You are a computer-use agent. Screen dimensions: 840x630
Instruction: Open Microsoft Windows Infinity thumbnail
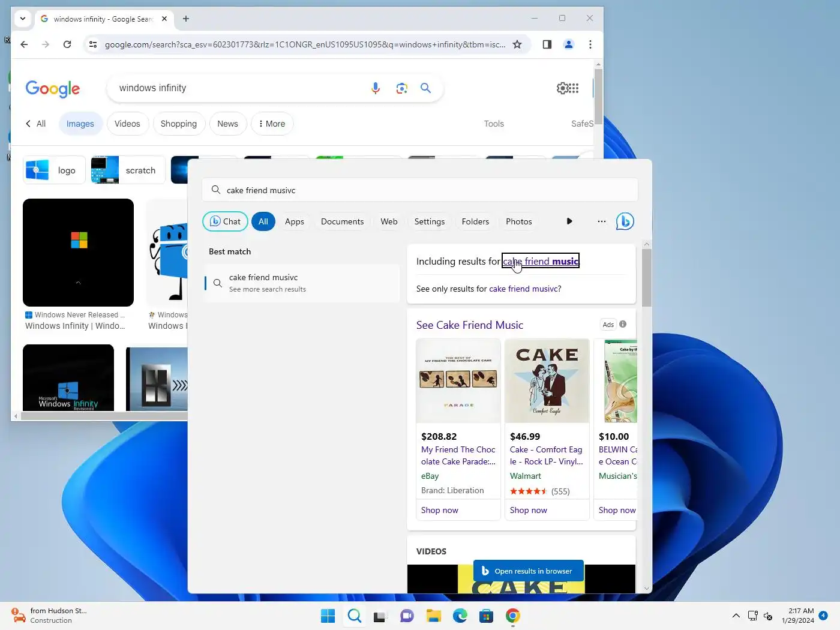tap(68, 377)
